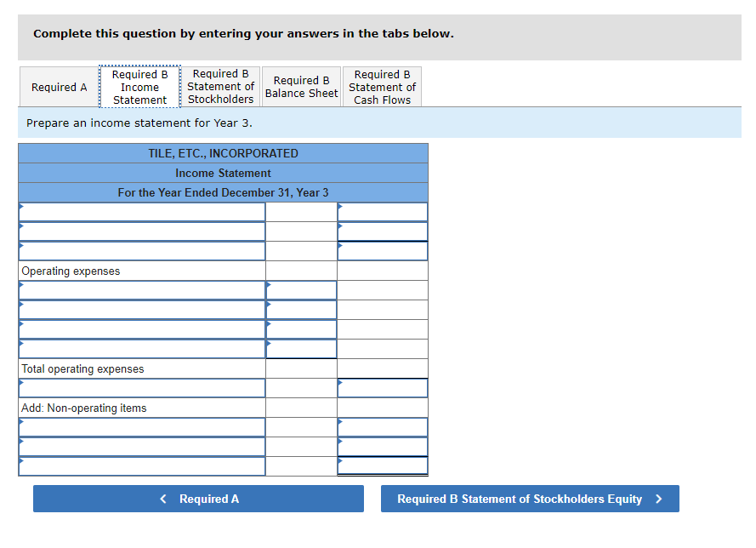Click the amount field for the first operating expense
The height and width of the screenshot is (548, 756).
[301, 290]
